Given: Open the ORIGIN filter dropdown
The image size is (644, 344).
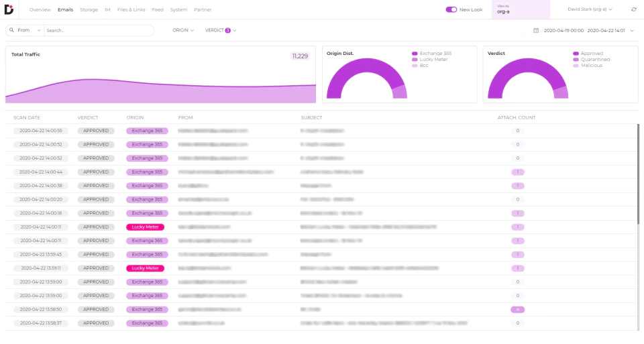Looking at the screenshot, I should click(183, 30).
